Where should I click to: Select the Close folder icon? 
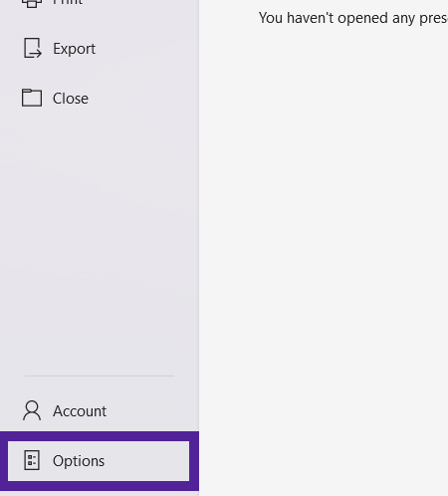point(32,98)
